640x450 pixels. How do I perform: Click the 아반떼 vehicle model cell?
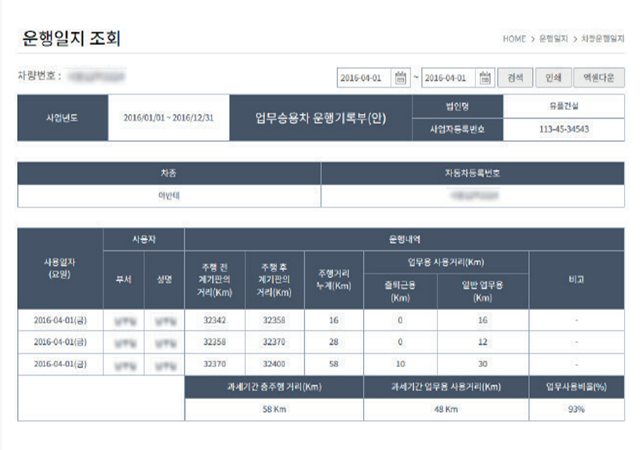click(x=168, y=196)
